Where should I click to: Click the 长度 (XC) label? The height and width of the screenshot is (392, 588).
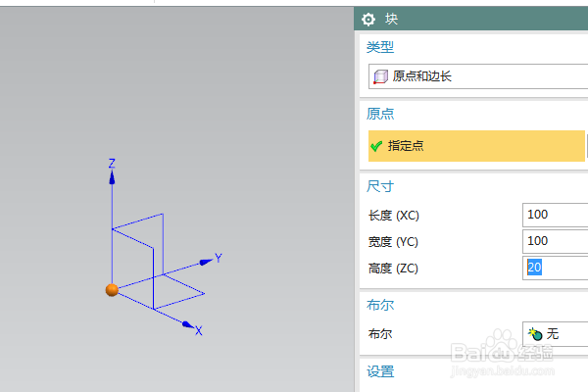pos(393,216)
